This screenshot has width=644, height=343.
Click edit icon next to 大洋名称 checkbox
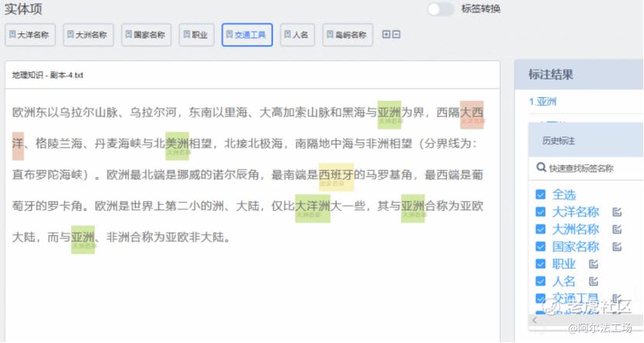click(617, 212)
